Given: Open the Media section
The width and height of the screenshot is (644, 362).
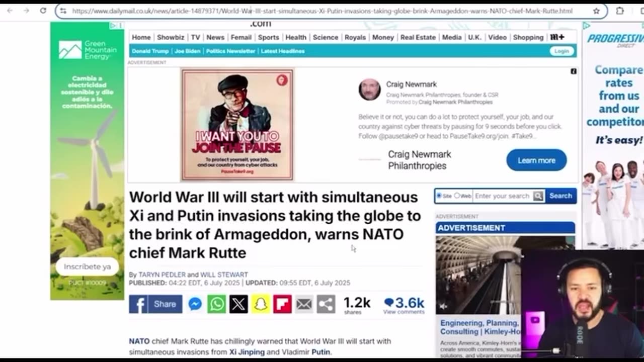Looking at the screenshot, I should pyautogui.click(x=452, y=37).
